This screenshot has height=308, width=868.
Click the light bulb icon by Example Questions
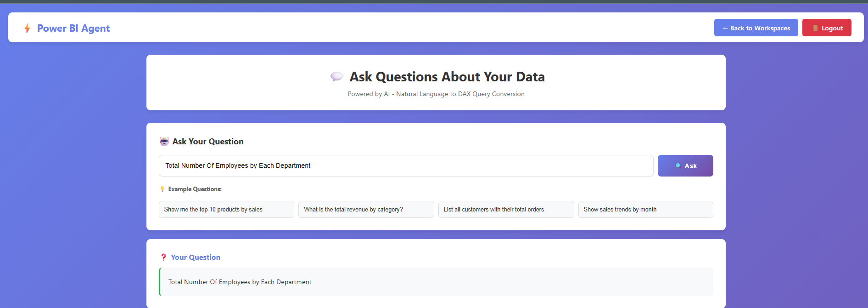point(162,189)
